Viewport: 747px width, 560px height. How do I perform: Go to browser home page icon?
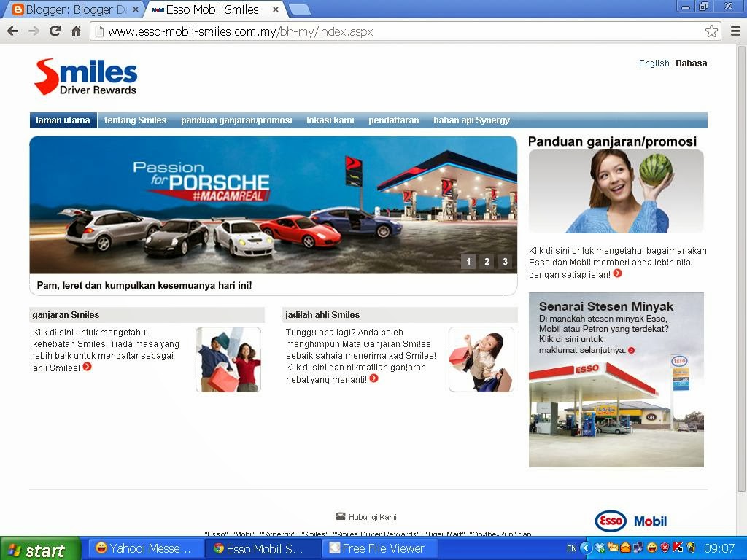point(76,31)
